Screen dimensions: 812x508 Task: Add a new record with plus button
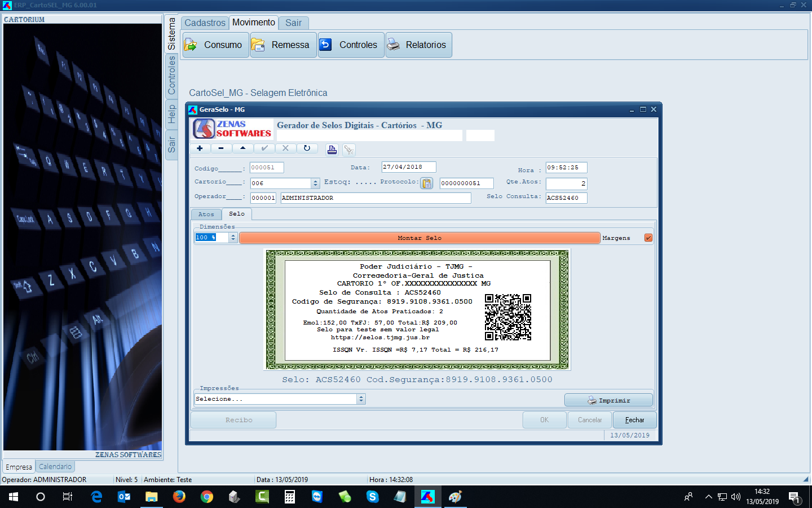(x=200, y=148)
